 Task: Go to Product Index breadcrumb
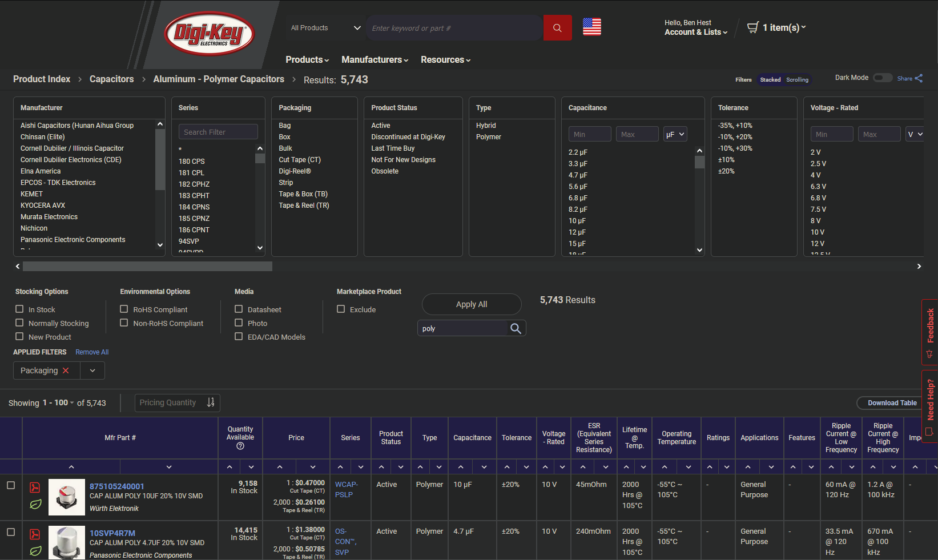(x=42, y=79)
